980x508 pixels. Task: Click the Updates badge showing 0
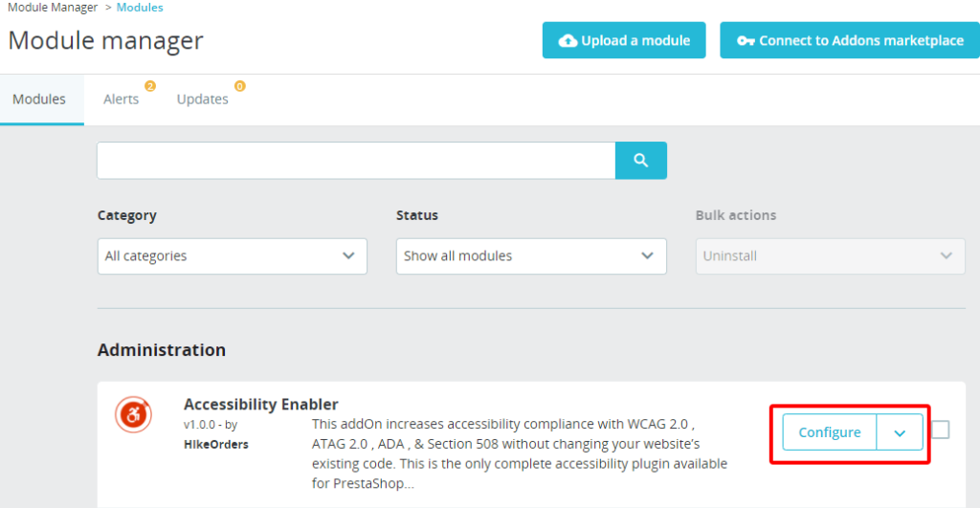point(240,85)
